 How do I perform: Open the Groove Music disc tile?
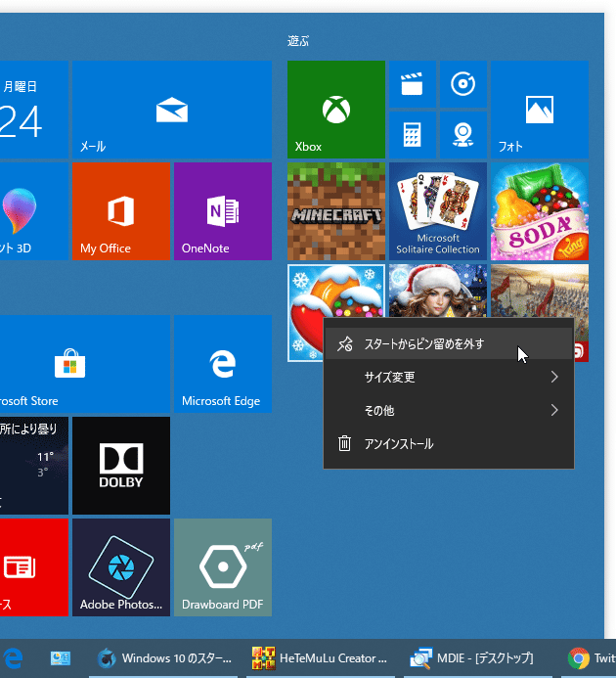[x=462, y=84]
